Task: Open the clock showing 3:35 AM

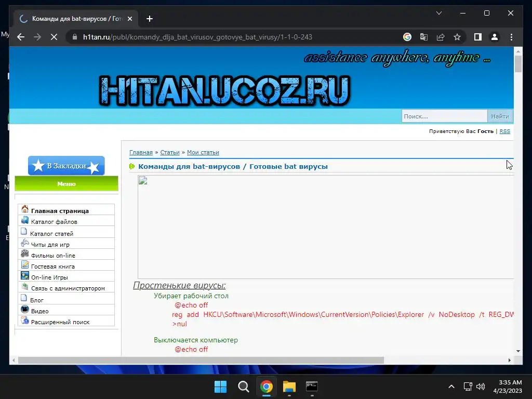Action: click(x=508, y=387)
